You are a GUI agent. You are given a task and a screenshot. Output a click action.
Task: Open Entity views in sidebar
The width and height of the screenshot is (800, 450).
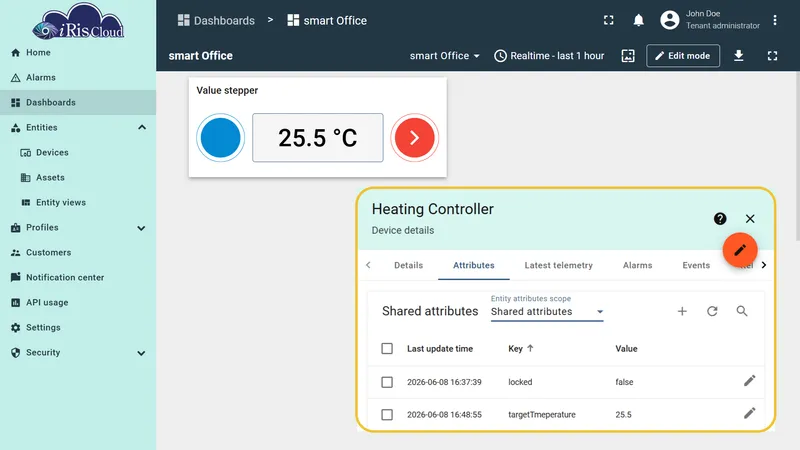pos(78,203)
